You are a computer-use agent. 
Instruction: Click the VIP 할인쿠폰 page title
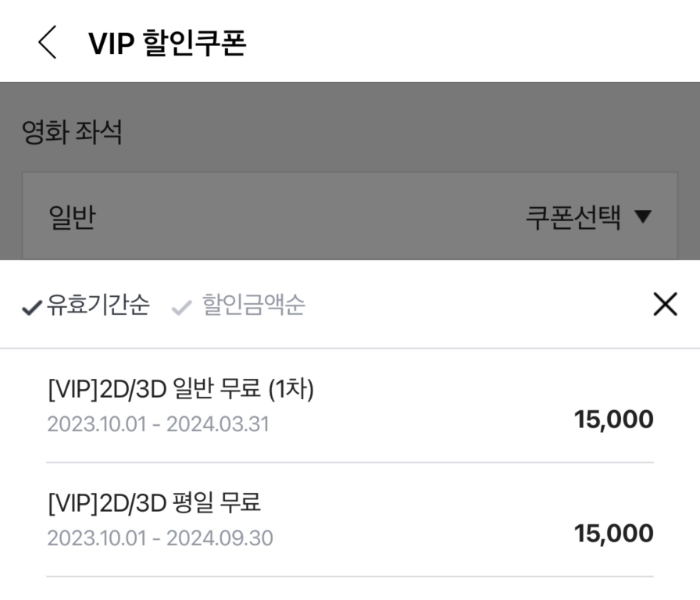click(167, 44)
